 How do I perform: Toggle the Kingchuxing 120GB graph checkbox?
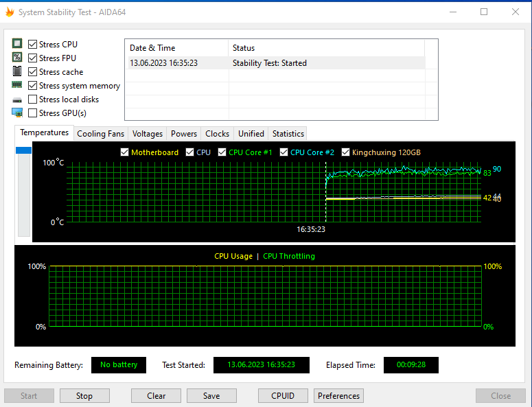tap(345, 152)
